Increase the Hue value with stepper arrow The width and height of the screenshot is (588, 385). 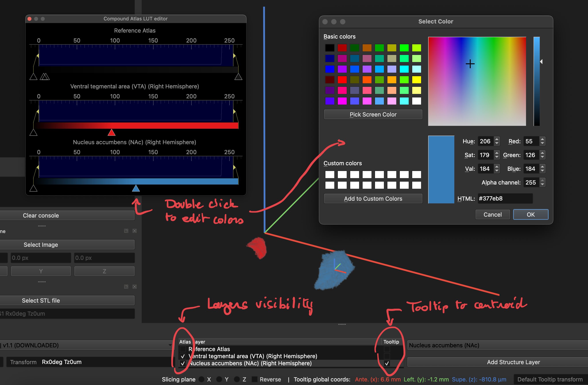(x=497, y=139)
